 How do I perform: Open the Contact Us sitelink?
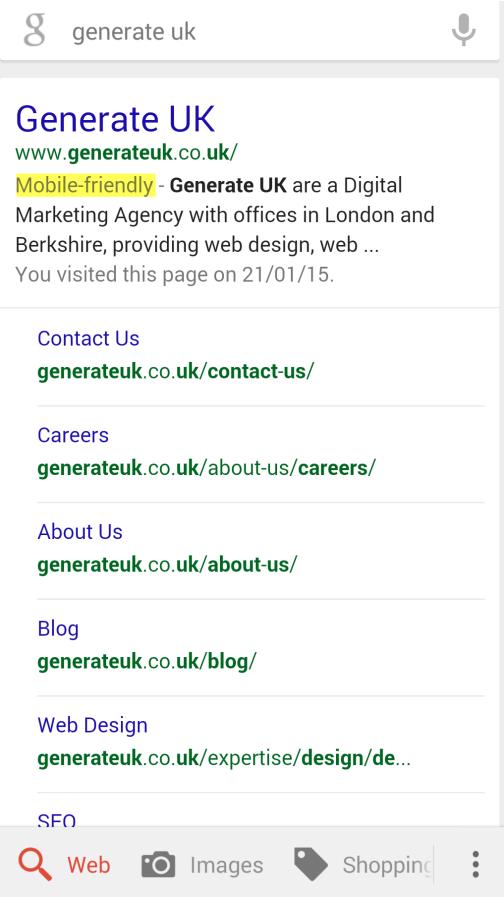(88, 338)
